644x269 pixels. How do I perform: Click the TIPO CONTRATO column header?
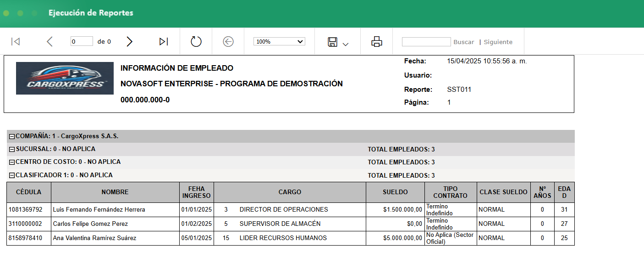(x=451, y=192)
